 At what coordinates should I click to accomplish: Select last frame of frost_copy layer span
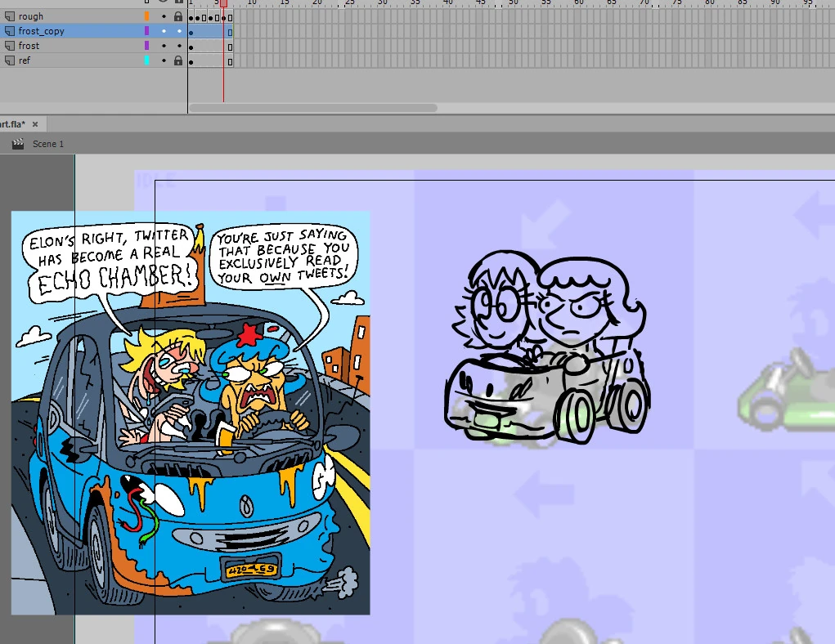coord(230,33)
